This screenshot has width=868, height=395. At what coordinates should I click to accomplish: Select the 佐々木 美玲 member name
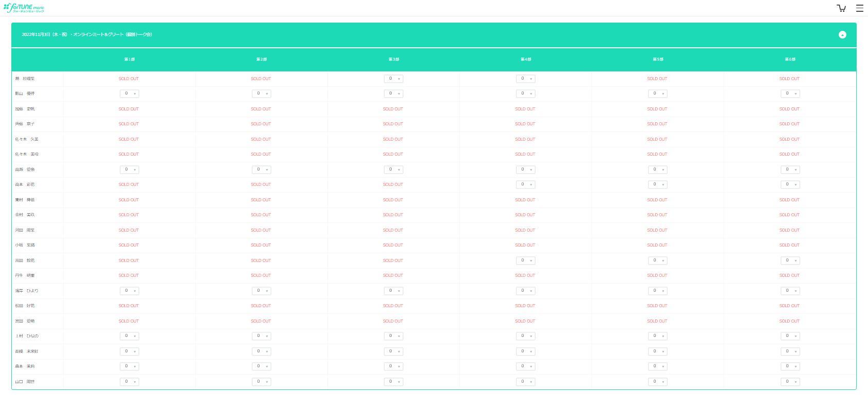click(x=27, y=154)
